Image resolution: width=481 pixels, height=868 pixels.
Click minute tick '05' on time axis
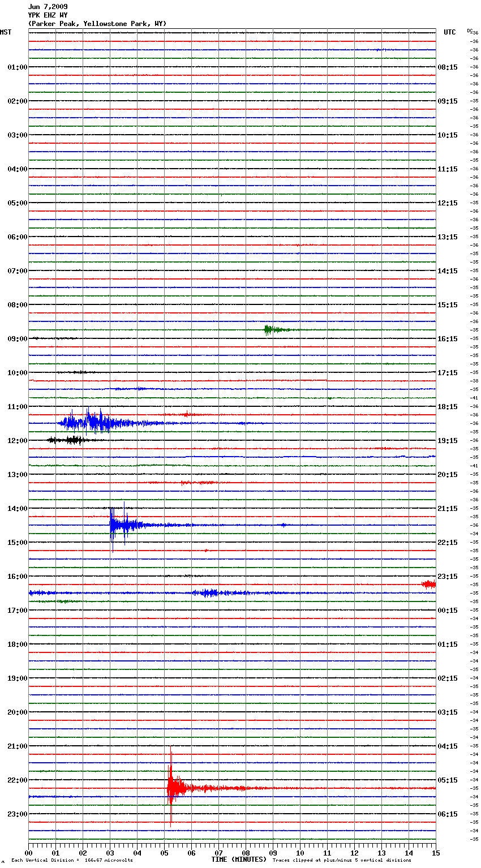tap(164, 853)
